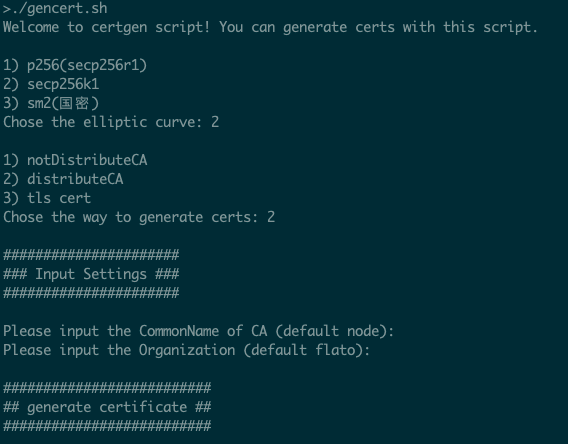Select the notDistributeCA option line
Screen dimensions: 568x444
point(75,160)
